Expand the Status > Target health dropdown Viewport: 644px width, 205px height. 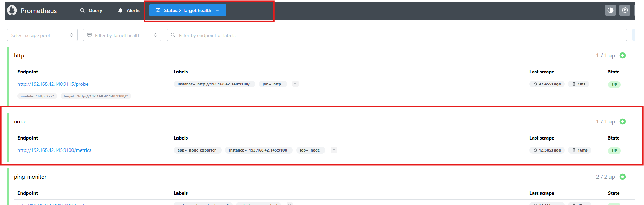187,10
